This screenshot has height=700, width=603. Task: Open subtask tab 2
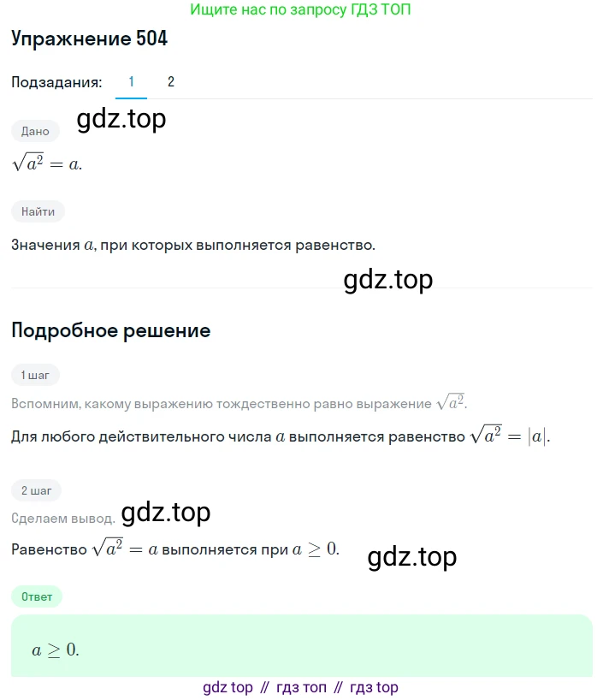[x=170, y=81]
